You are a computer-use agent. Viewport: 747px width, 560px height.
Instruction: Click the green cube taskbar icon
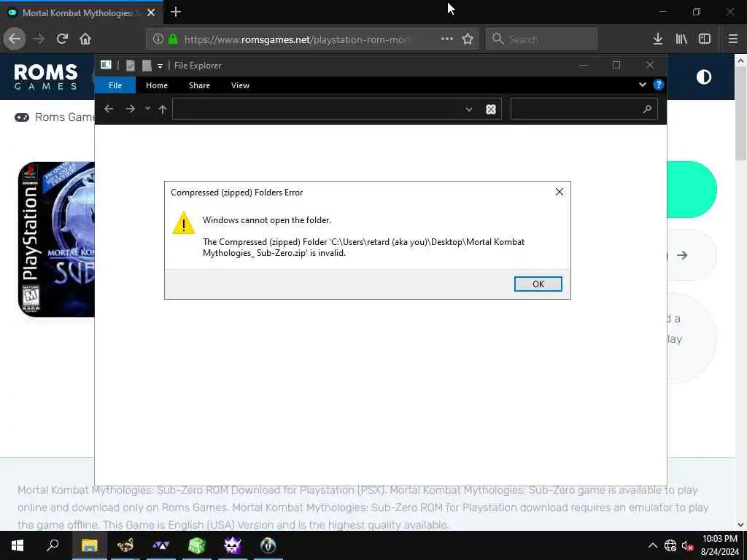pyautogui.click(x=197, y=545)
